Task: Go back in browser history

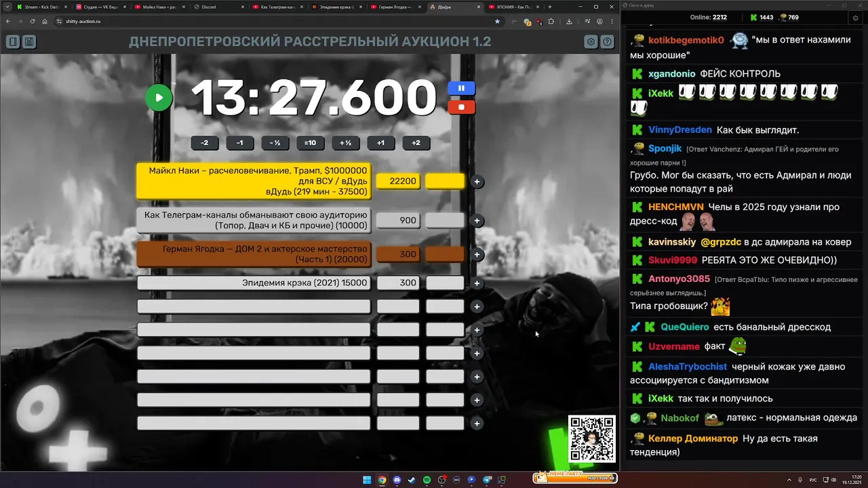Action: pos(8,21)
